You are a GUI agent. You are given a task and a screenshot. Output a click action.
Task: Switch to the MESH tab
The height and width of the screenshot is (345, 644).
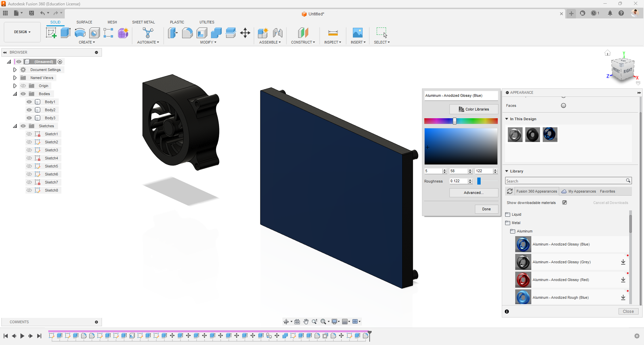[x=112, y=22]
